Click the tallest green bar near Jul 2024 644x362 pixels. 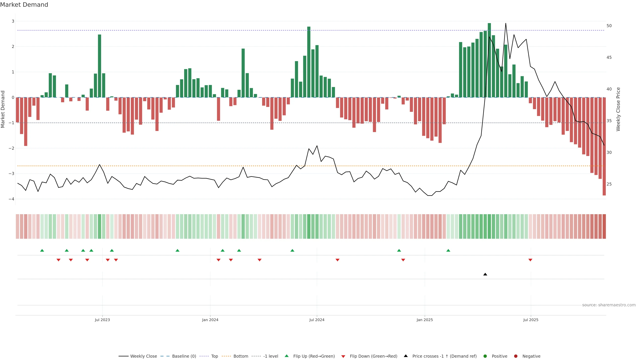[x=309, y=62]
